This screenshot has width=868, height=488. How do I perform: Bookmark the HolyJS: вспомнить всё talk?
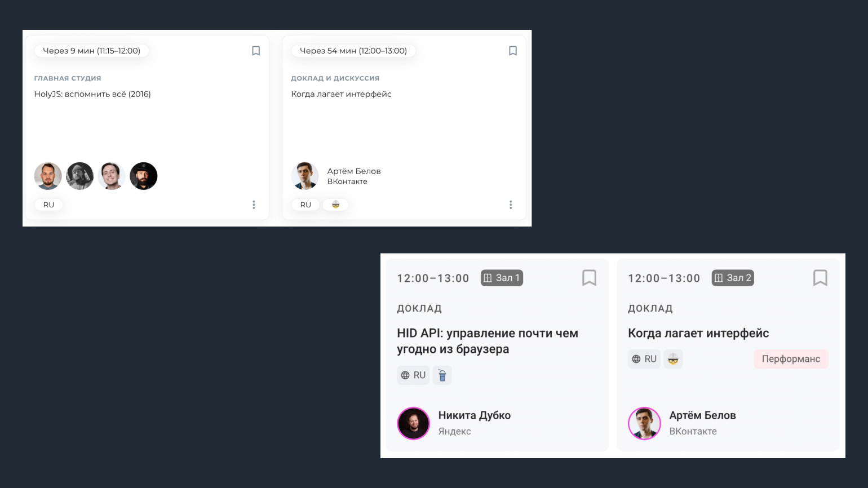pyautogui.click(x=256, y=51)
